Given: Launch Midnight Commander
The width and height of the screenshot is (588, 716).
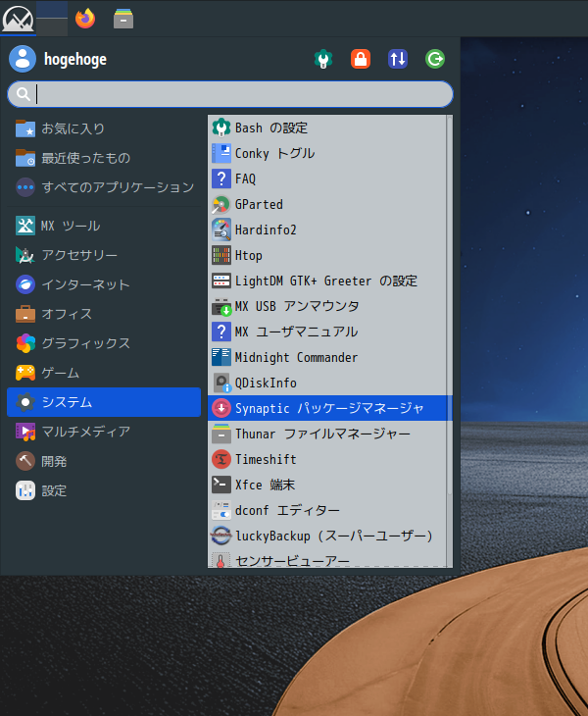Looking at the screenshot, I should tap(327, 357).
